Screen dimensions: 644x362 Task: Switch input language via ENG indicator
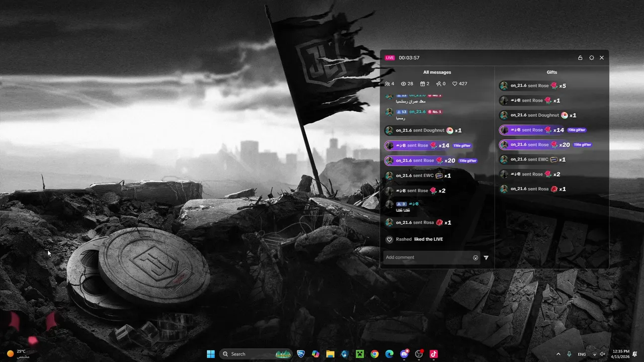(582, 354)
